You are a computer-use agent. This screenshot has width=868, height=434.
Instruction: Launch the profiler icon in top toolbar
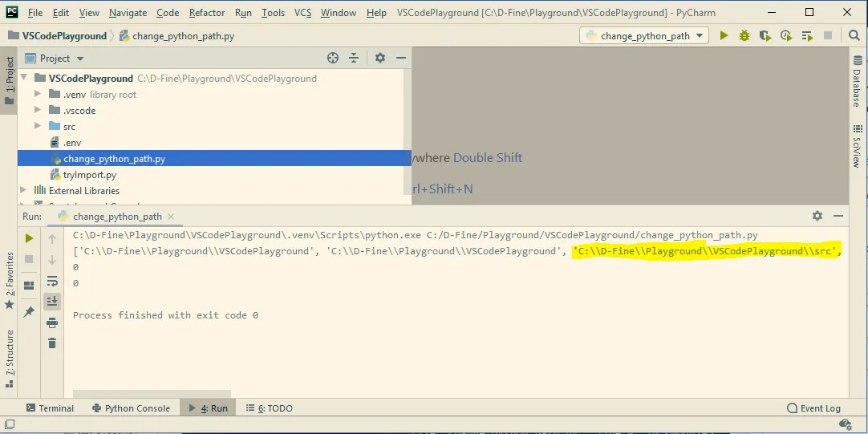[x=786, y=36]
